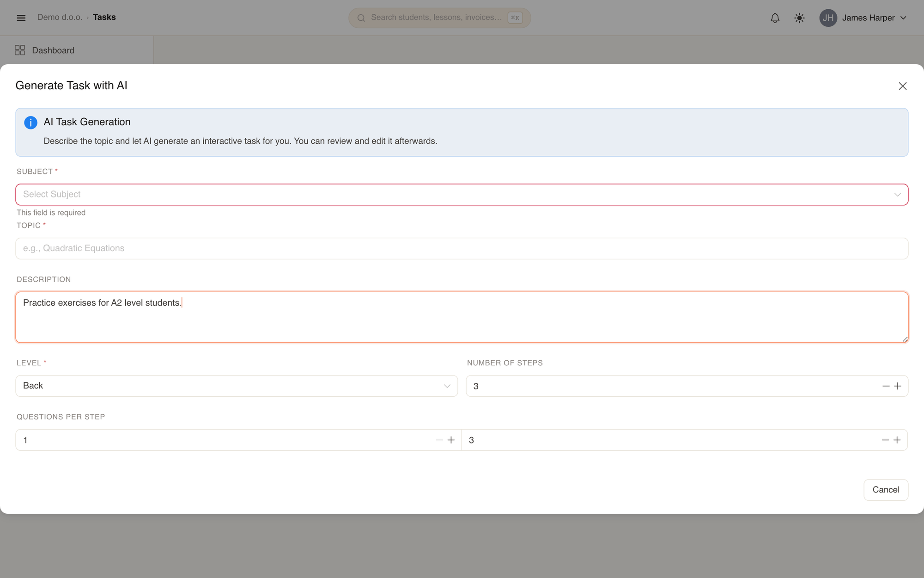
Task: Expand the James Harper account menu
Action: click(863, 18)
